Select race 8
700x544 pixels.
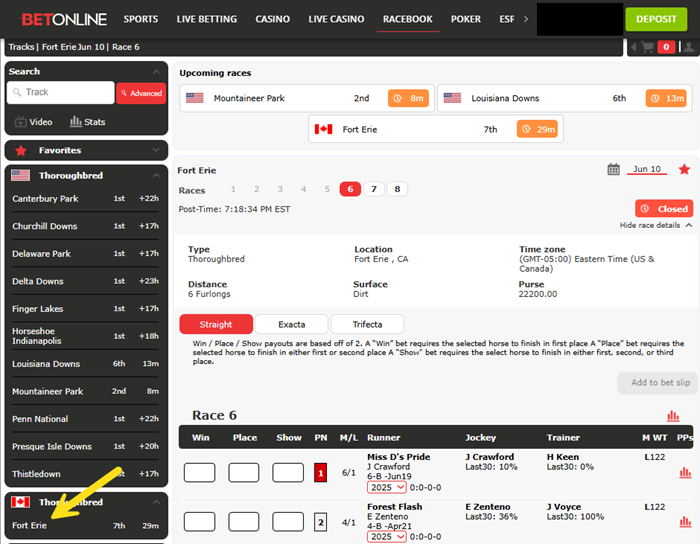coord(397,189)
